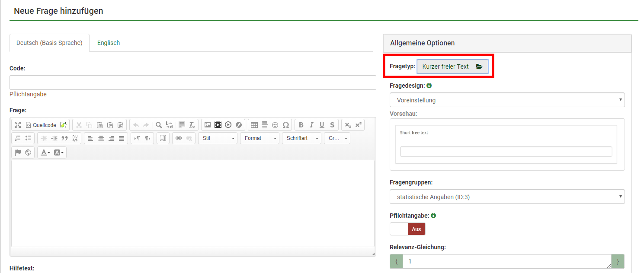Expand the Fragedesign Voreinstellung dropdown
644x273 pixels.
coord(507,100)
